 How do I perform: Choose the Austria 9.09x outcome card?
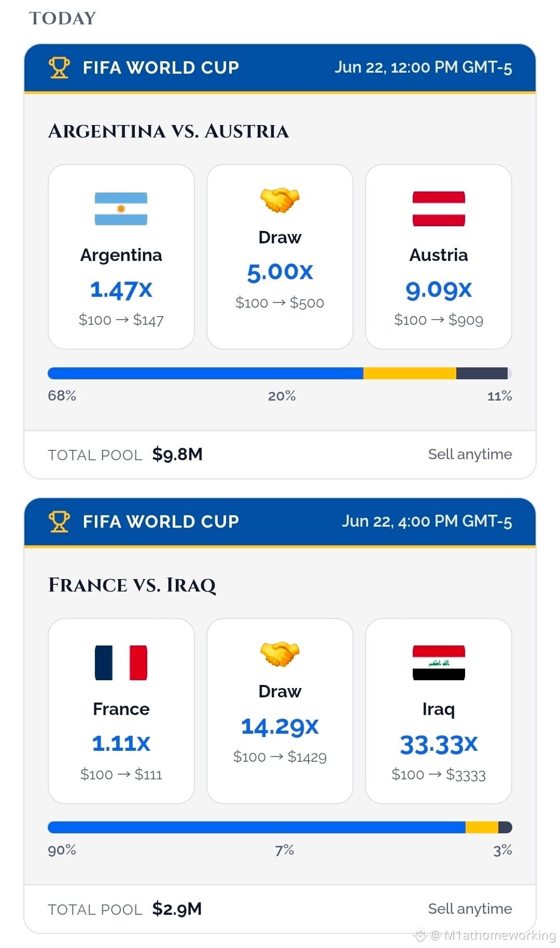(x=439, y=257)
